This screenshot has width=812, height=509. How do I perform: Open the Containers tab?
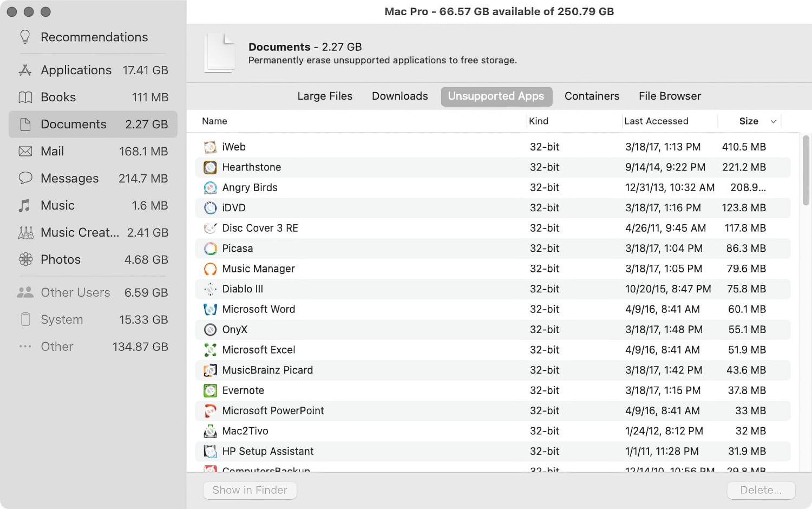(592, 96)
